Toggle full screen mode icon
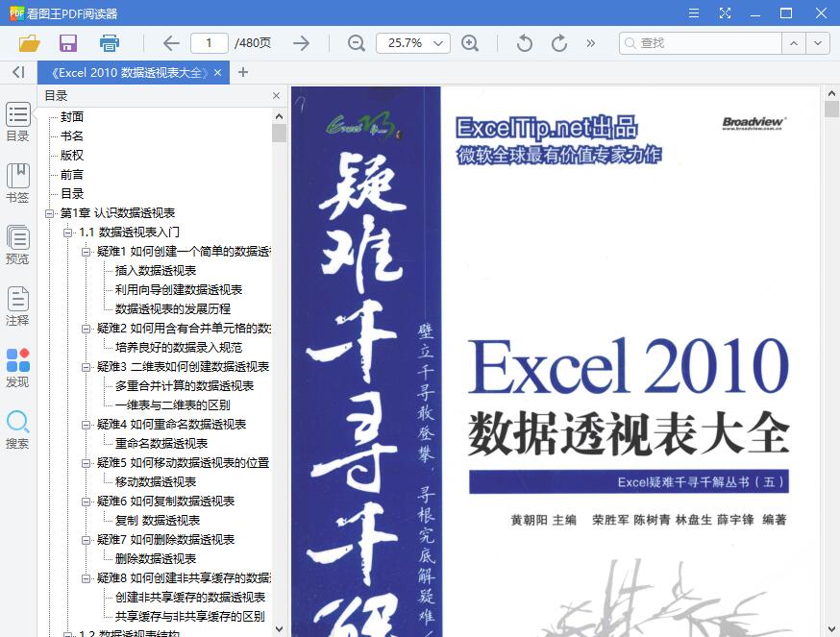This screenshot has height=637, width=840. 725,12
